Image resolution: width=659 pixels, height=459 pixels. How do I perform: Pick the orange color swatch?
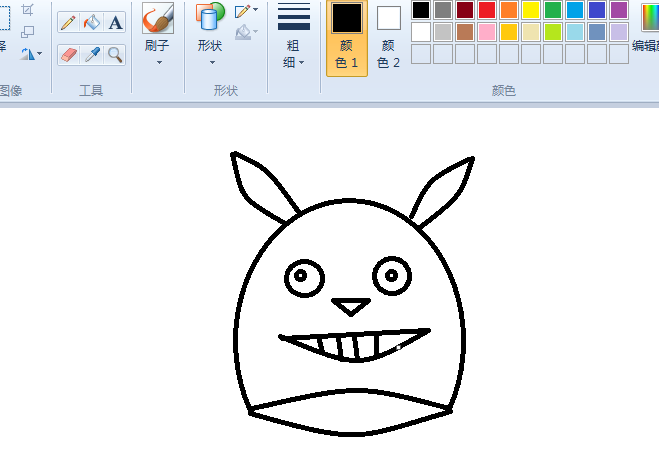point(509,10)
